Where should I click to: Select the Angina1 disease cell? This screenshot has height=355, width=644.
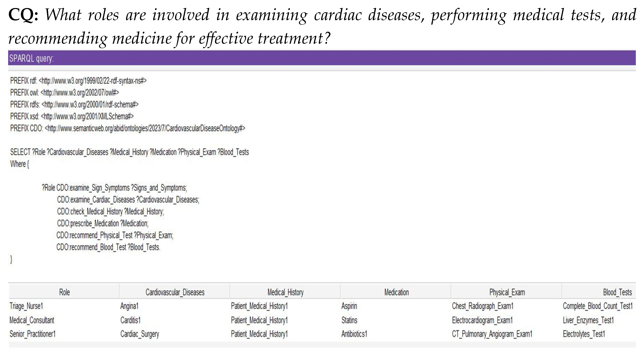[x=129, y=306]
